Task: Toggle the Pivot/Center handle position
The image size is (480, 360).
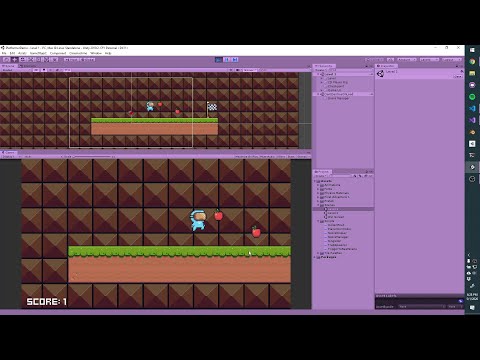Action: (x=71, y=60)
